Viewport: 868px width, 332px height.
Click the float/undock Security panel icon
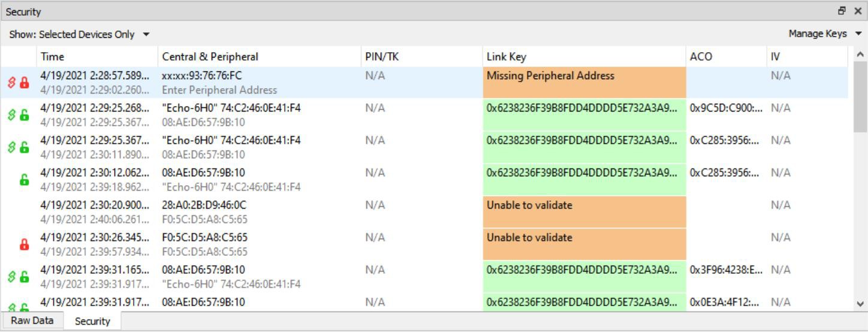(842, 11)
